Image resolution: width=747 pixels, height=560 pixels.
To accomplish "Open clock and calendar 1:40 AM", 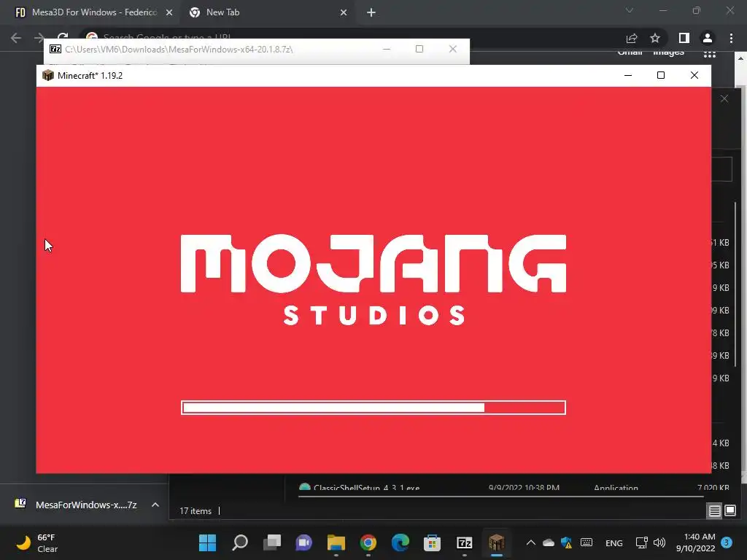I will point(695,542).
